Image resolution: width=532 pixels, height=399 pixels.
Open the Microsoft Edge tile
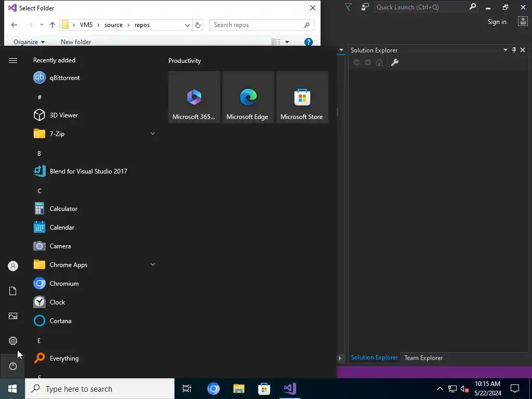point(248,97)
